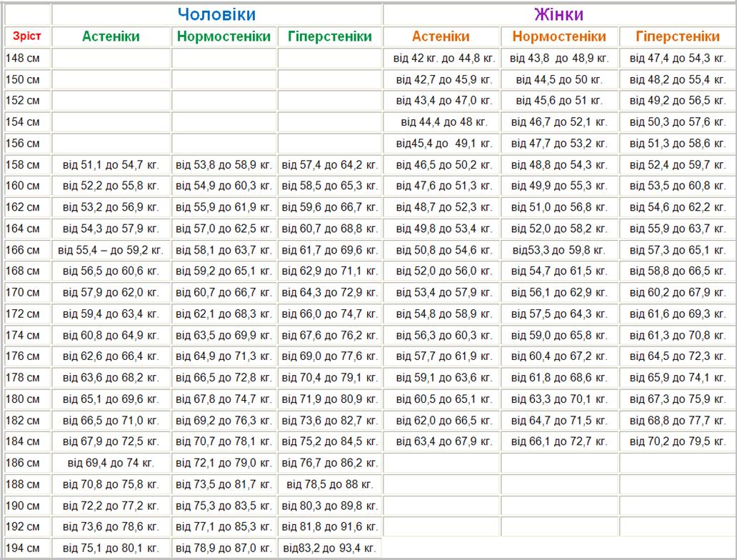Click green "Гіперстеніки" header under Чоловіки
The width and height of the screenshot is (737, 560).
click(x=330, y=36)
